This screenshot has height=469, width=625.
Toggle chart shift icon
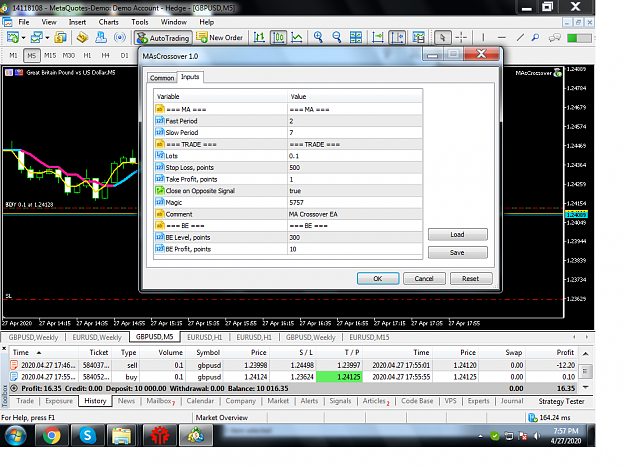397,37
